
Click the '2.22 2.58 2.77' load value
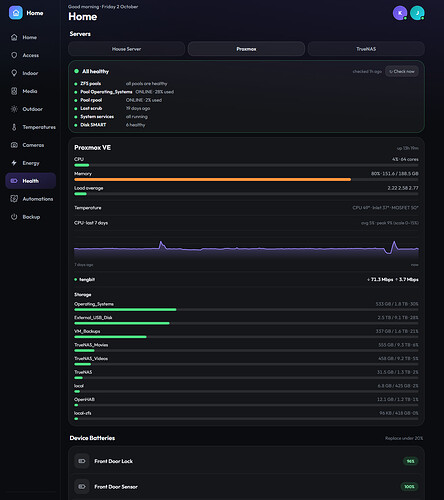point(403,188)
